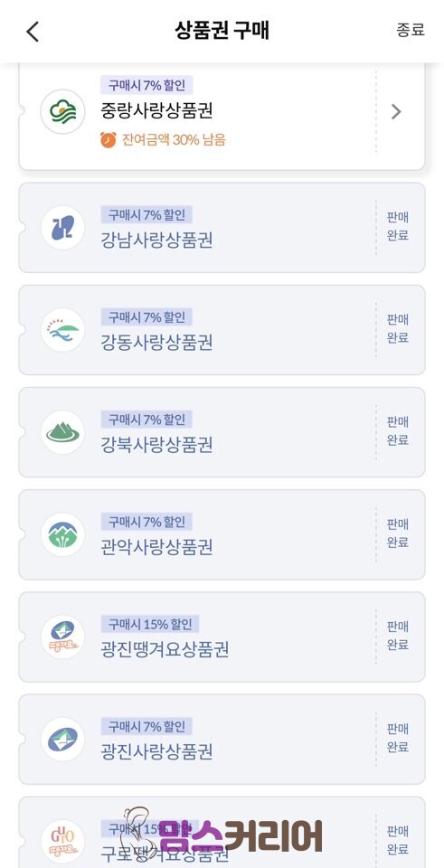The width and height of the screenshot is (444, 868).
Task: Select the 강남사랑상품권 voucher title
Action: (156, 241)
